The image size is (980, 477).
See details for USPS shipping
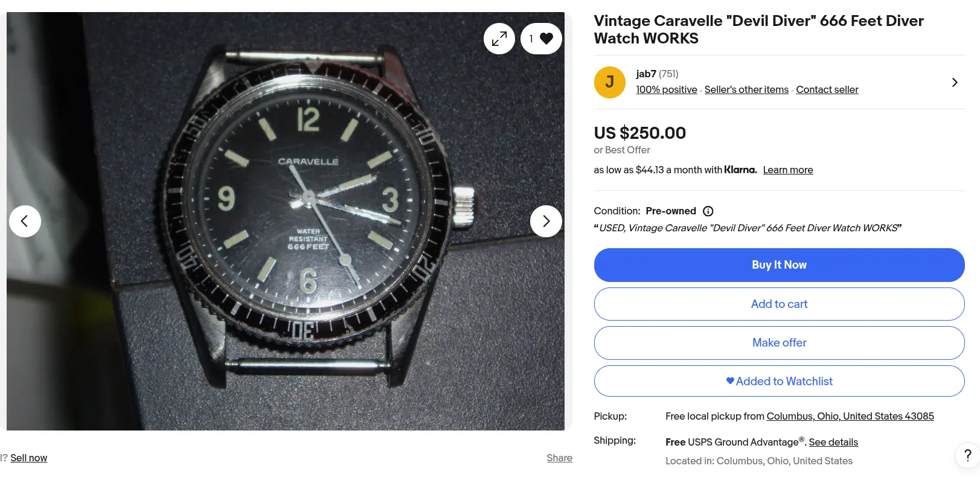(833, 442)
